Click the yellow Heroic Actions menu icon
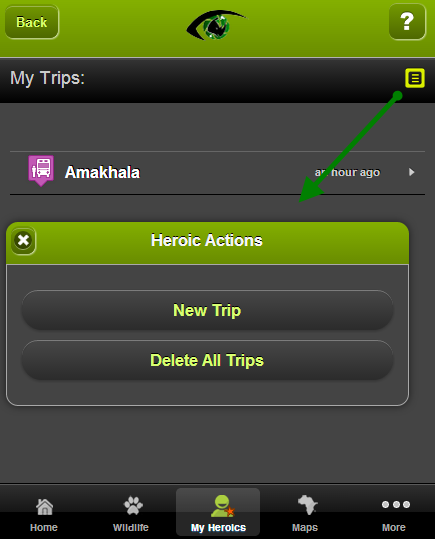Screen dimensions: 435x539 415,78
